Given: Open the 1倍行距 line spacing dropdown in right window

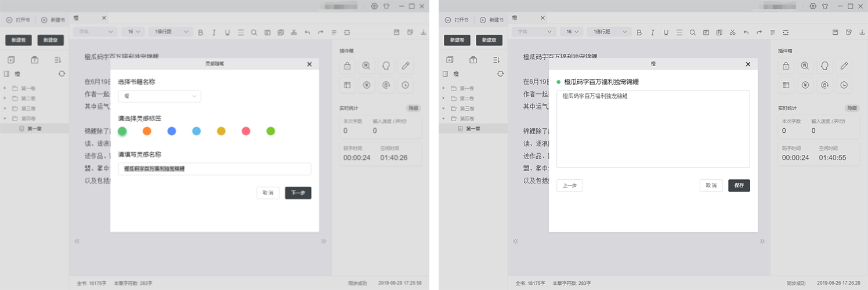Looking at the screenshot, I should point(609,32).
